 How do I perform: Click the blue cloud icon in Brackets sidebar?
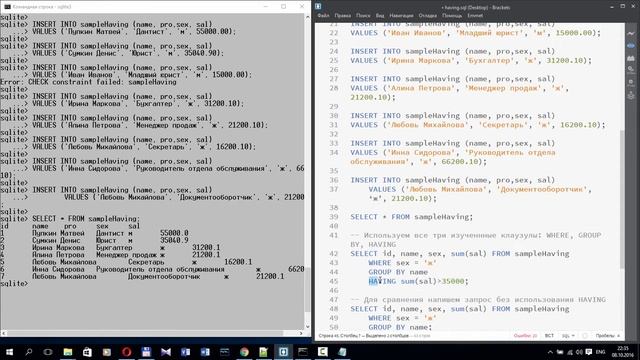[631, 46]
